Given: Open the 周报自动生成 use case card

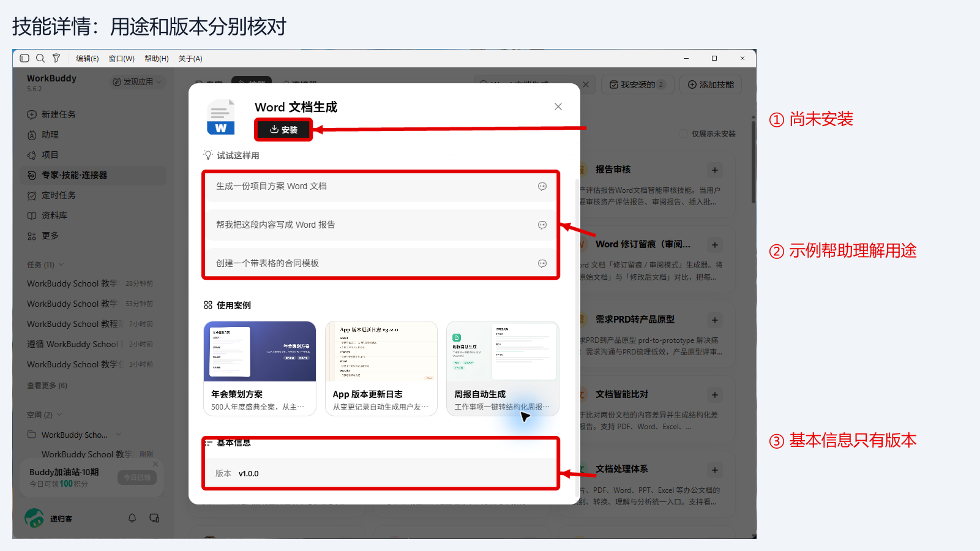Looking at the screenshot, I should tap(502, 369).
